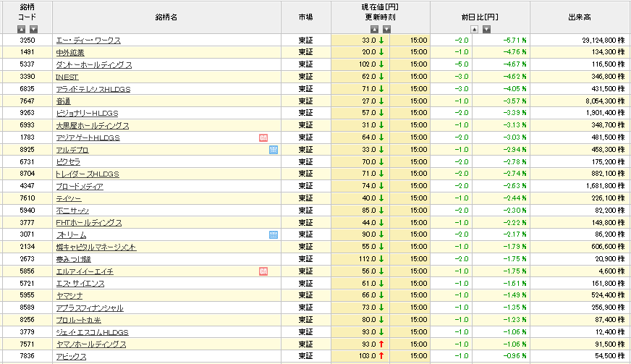Select stock code cell 3250
Viewport: 631px width, 364px height.
(x=27, y=41)
